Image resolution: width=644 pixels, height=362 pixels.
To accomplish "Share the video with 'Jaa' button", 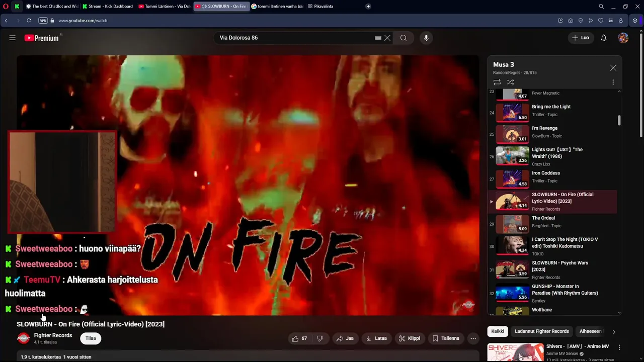I will tap(345, 338).
